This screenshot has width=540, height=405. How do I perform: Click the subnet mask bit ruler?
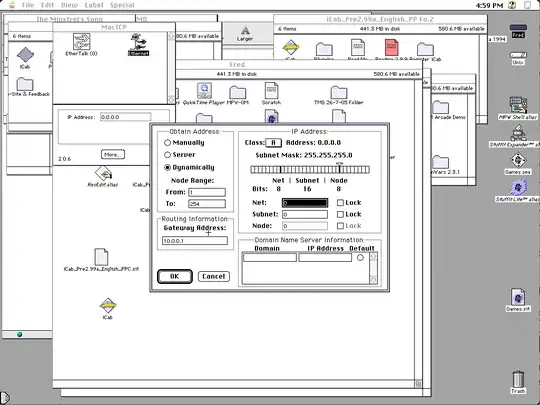pyautogui.click(x=310, y=169)
